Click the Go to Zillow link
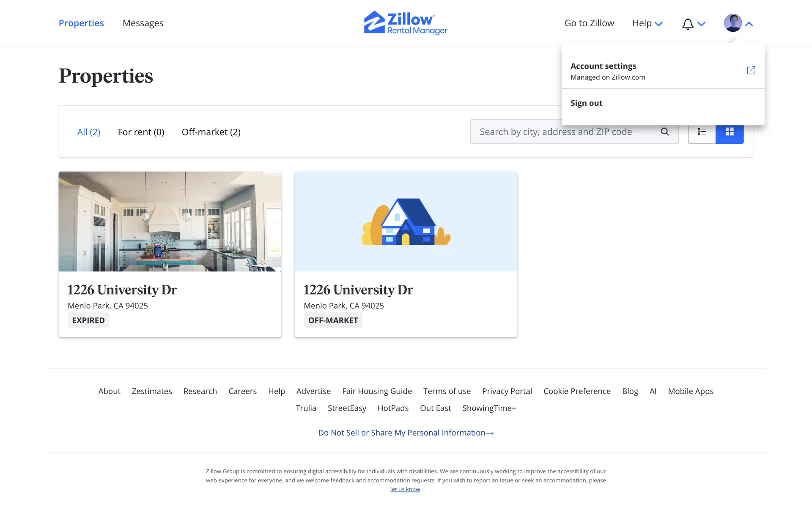This screenshot has height=508, width=812. point(589,23)
